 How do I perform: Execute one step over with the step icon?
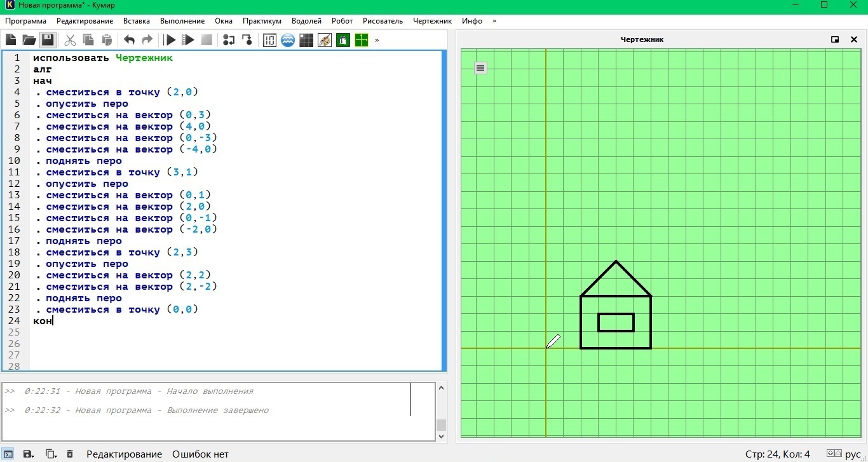point(229,40)
